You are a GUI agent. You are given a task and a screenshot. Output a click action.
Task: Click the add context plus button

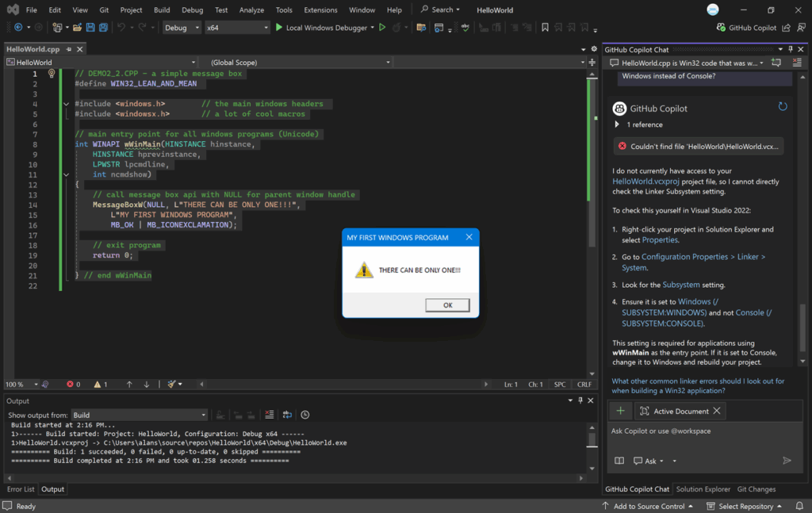coord(620,411)
